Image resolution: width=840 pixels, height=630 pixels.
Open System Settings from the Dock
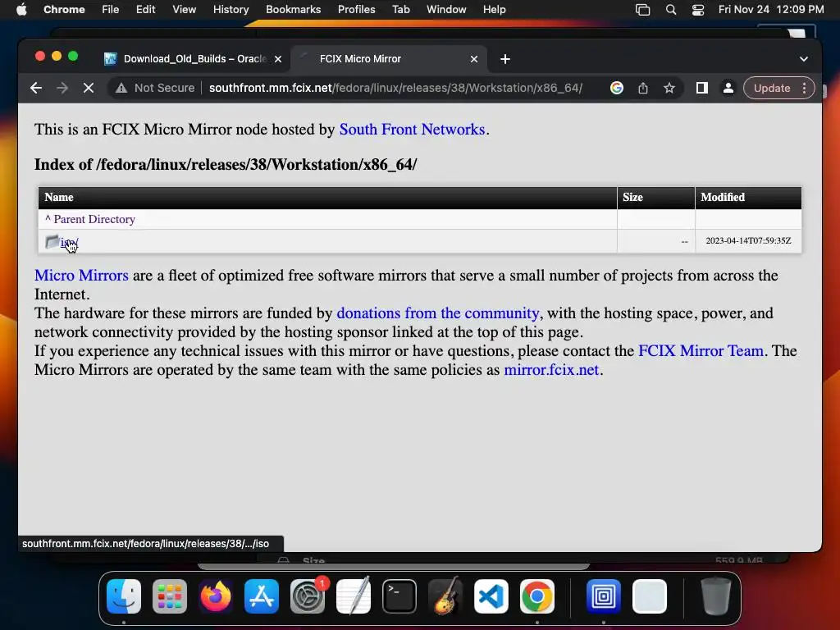pyautogui.click(x=308, y=596)
